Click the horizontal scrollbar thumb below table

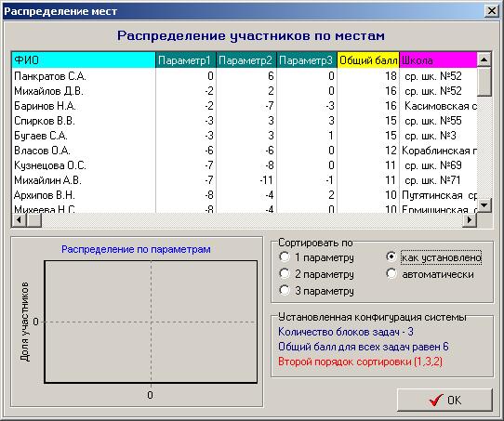33,220
